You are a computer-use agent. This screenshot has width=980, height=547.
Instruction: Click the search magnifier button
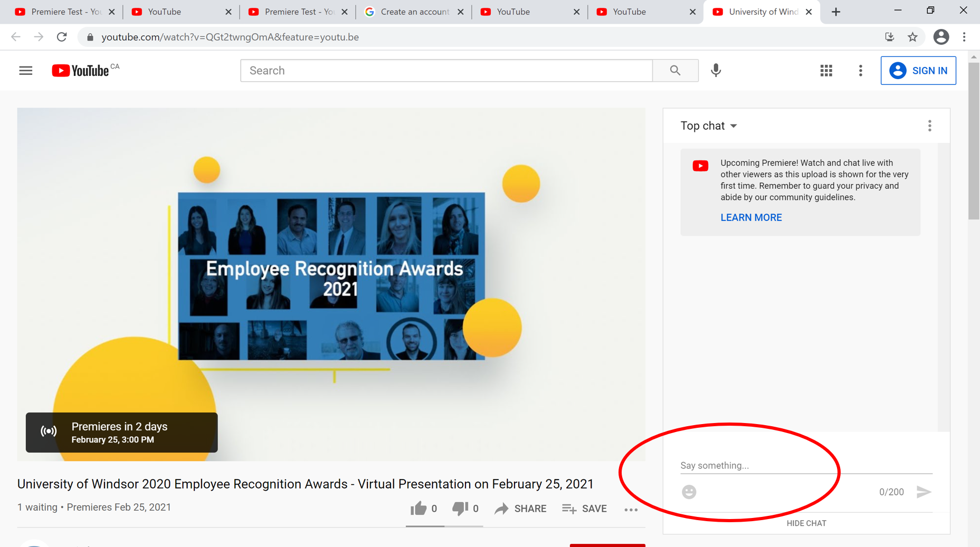coord(675,71)
